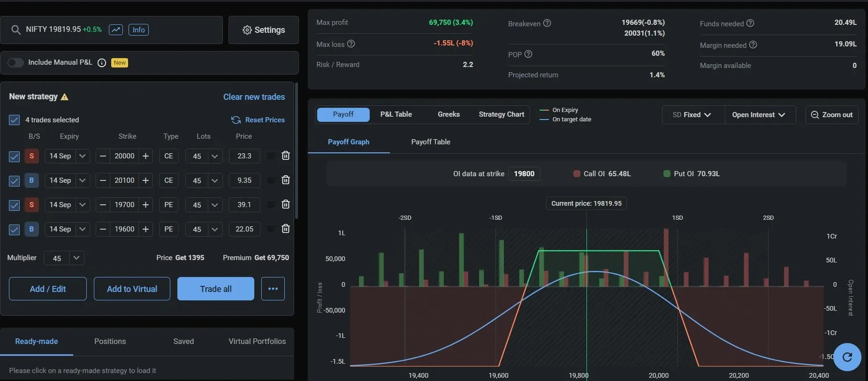The width and height of the screenshot is (868, 381).
Task: Open the Multiplier dropdown
Action: pos(76,258)
